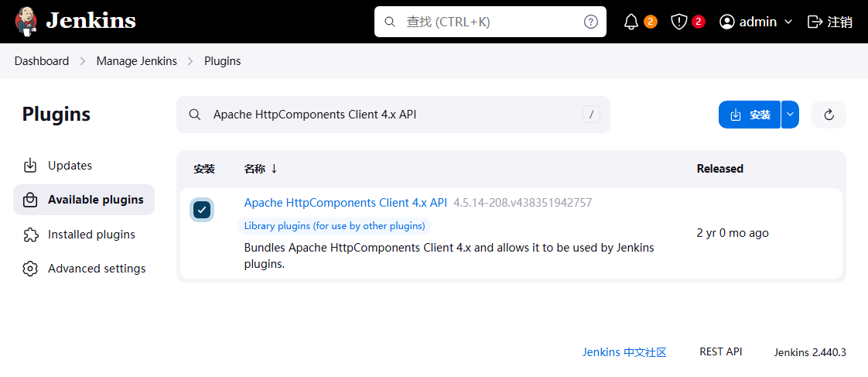Click the magnifier icon in plugin filter
Image resolution: width=868 pixels, height=377 pixels.
195,115
